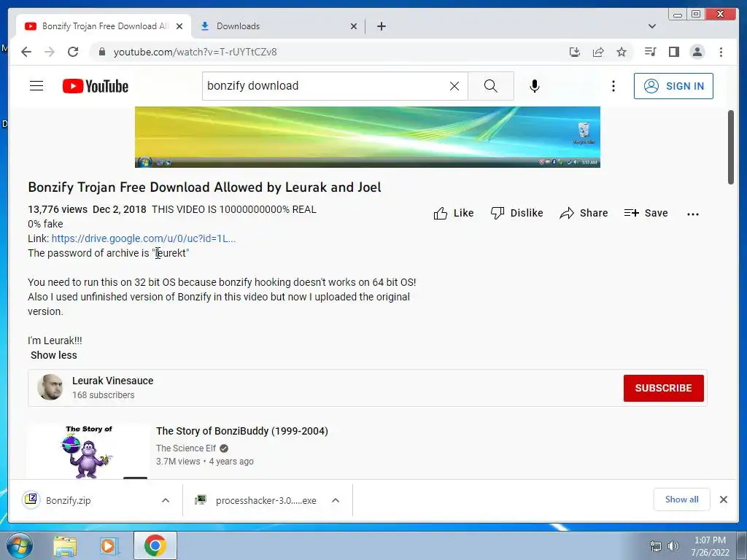The image size is (747, 560).
Task: Open the Chrome profile avatar
Action: (x=697, y=52)
